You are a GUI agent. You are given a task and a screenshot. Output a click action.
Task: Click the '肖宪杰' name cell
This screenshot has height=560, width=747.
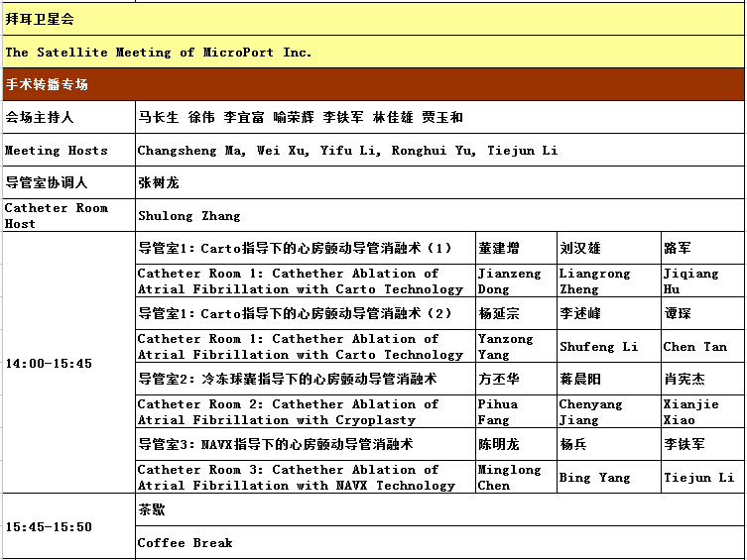coord(702,379)
